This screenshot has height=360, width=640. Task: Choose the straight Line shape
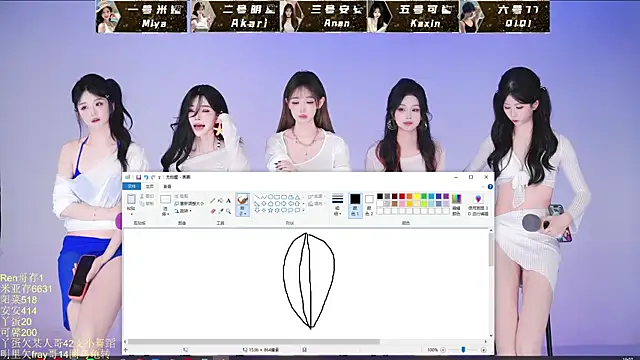point(257,197)
